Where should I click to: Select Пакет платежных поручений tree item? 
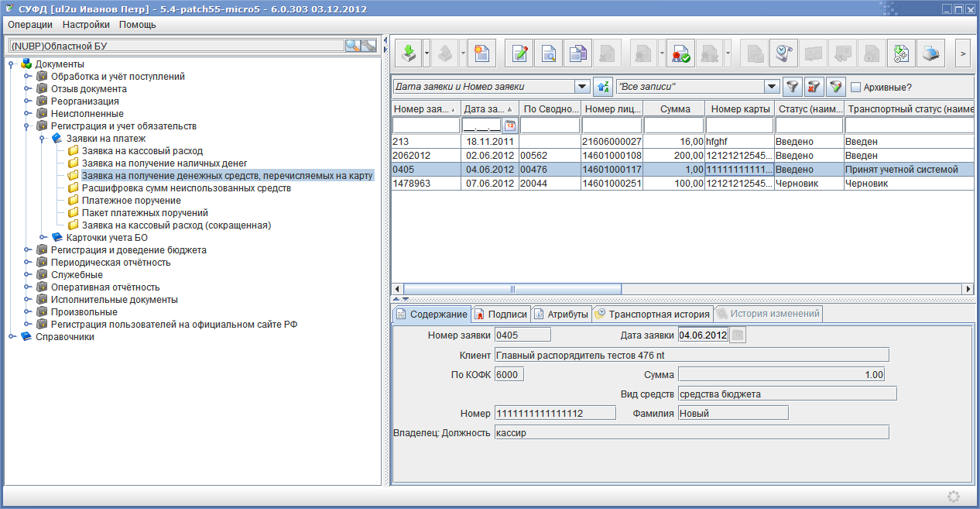point(145,213)
